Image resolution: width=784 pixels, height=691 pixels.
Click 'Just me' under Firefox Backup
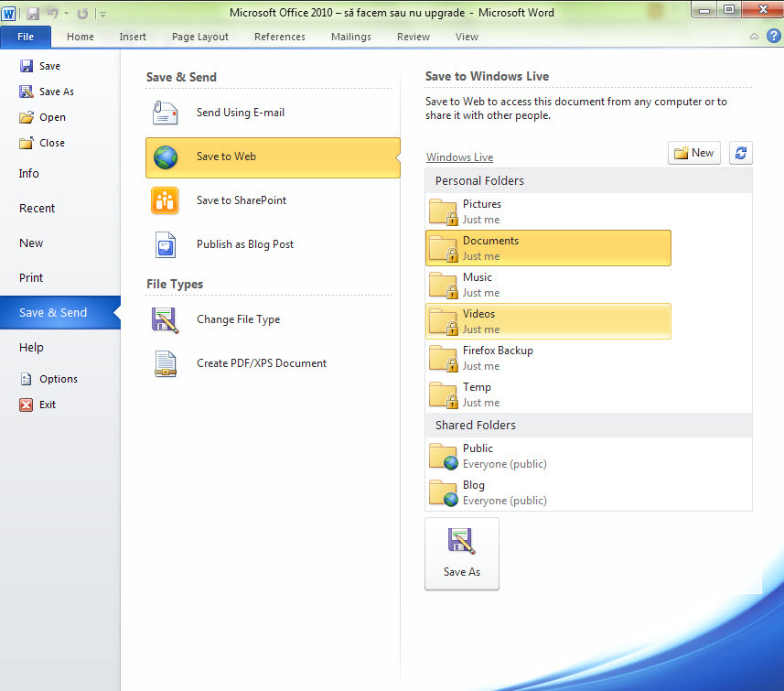pos(481,366)
